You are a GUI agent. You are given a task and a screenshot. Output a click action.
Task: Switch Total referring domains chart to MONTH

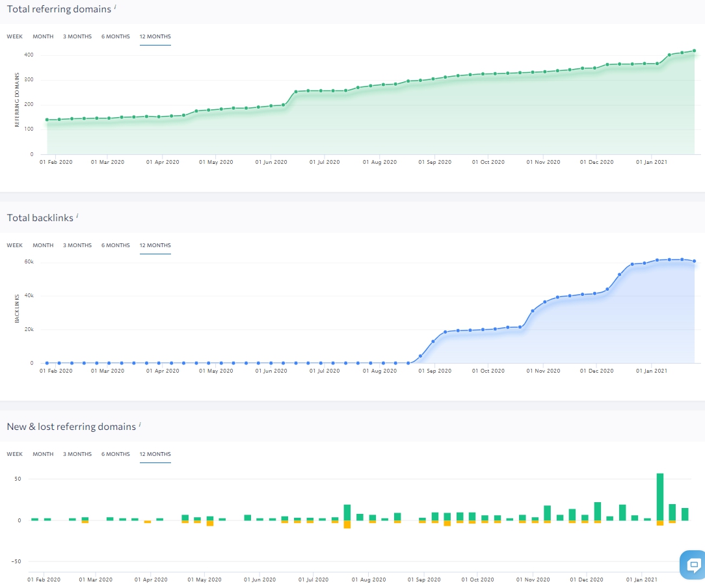pyautogui.click(x=43, y=36)
